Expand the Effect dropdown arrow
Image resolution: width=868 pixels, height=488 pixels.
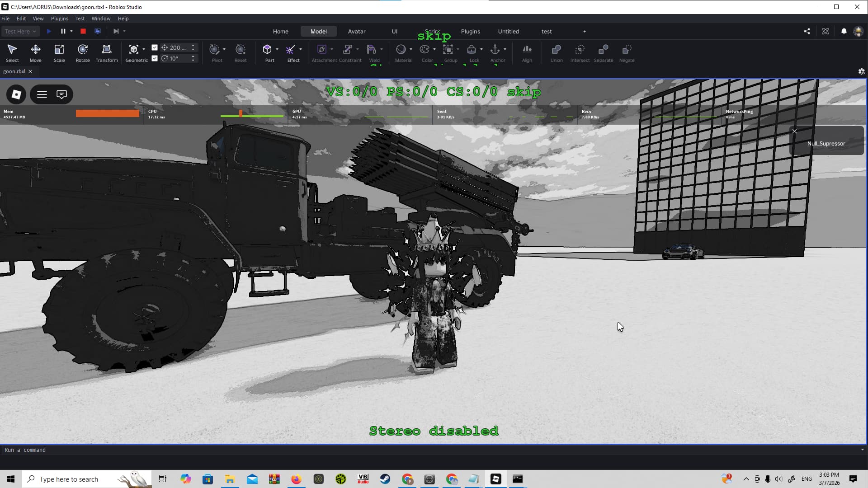(301, 49)
